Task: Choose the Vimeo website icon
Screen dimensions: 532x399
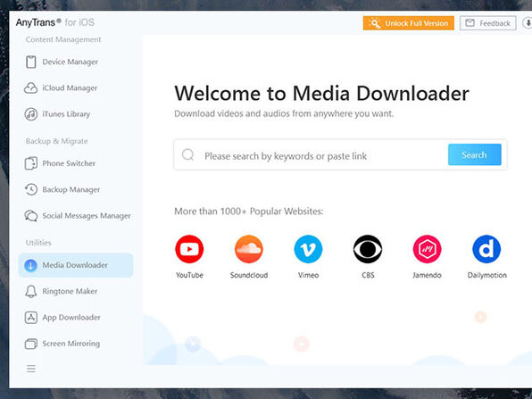Action: [308, 249]
